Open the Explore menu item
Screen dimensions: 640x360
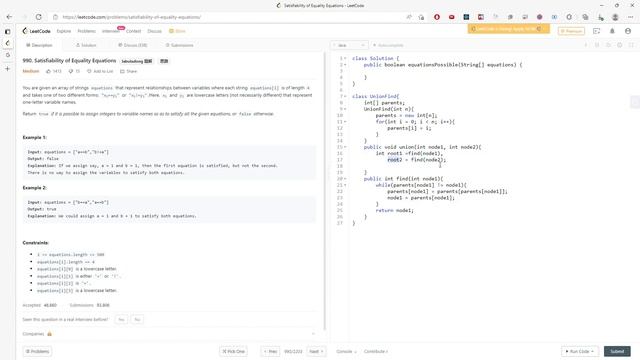pos(64,31)
